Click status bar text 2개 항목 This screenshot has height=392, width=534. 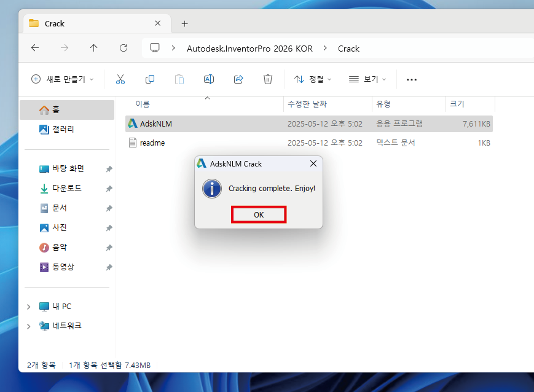pyautogui.click(x=41, y=365)
